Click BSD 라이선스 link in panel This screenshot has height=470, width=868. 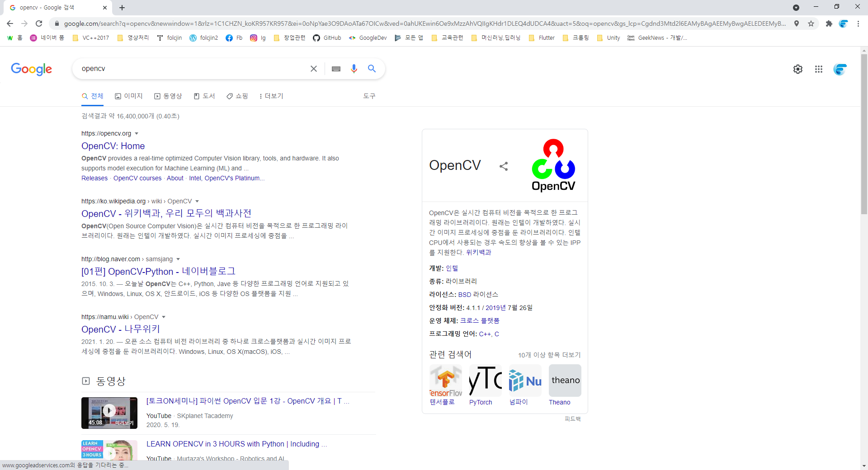(478, 295)
